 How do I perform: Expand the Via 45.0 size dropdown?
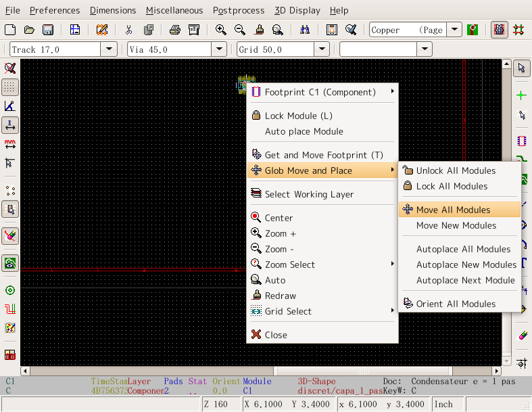point(218,49)
